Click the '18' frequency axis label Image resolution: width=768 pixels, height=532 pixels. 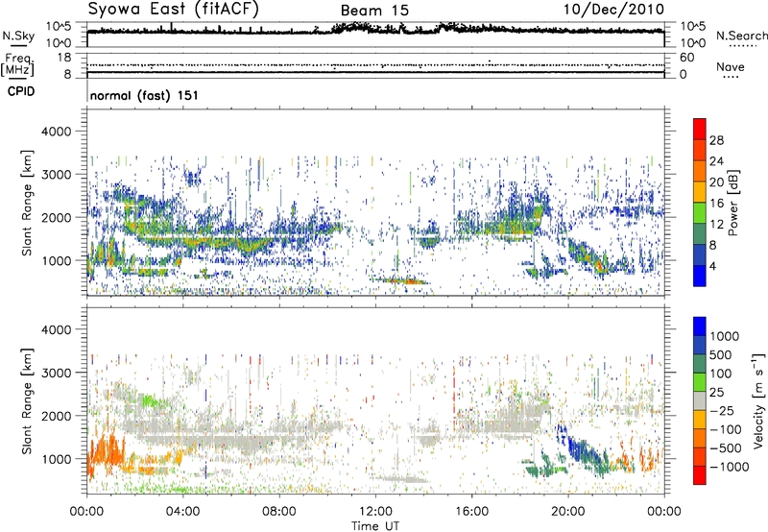tap(64, 58)
